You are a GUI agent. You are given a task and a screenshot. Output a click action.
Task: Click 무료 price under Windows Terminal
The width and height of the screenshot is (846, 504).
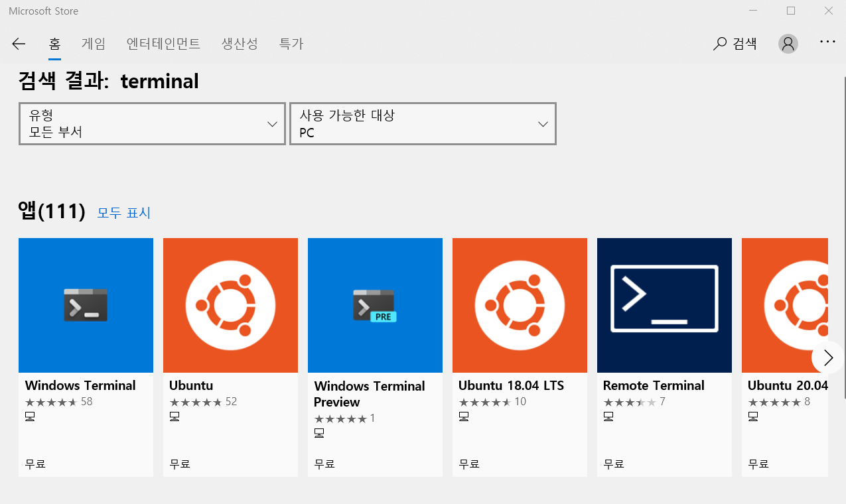(35, 464)
